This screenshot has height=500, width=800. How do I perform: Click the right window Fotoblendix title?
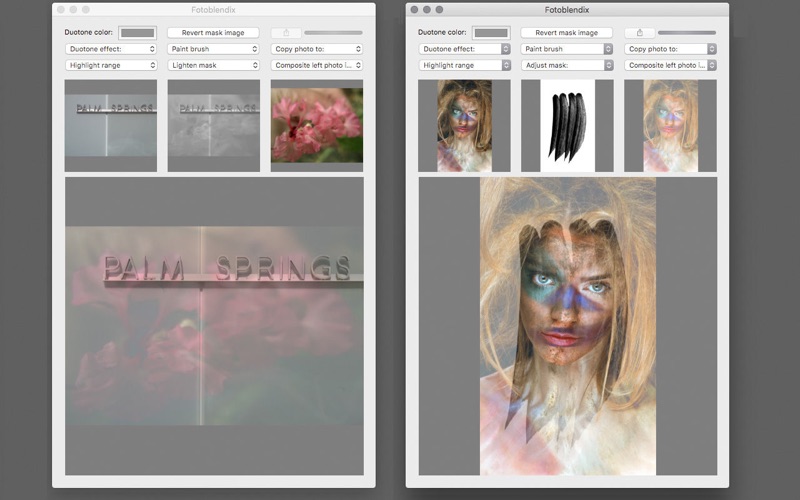point(567,10)
